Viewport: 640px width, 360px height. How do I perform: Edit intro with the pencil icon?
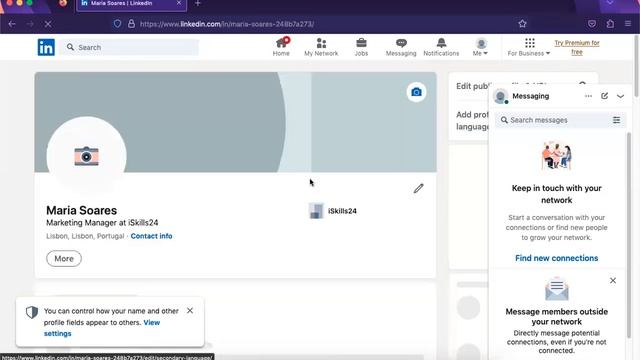[x=418, y=188]
